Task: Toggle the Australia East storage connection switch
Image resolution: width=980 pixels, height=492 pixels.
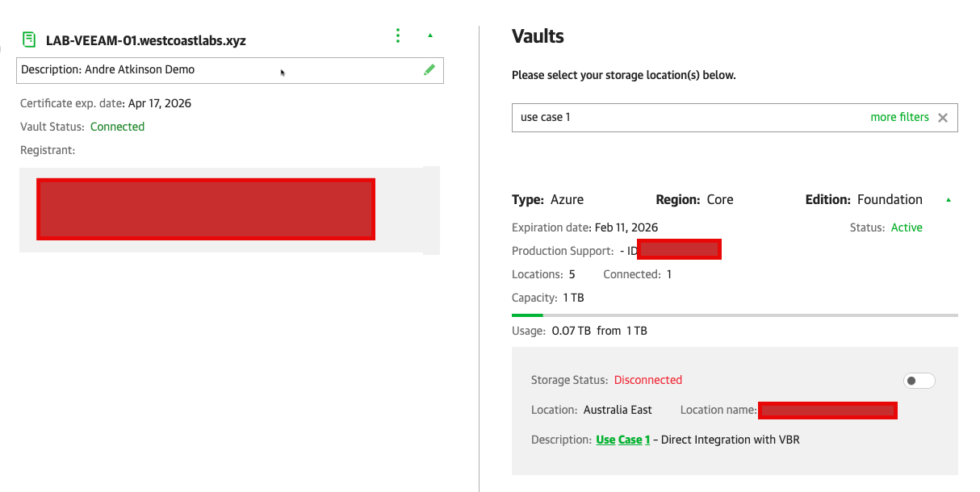Action: pos(919,381)
